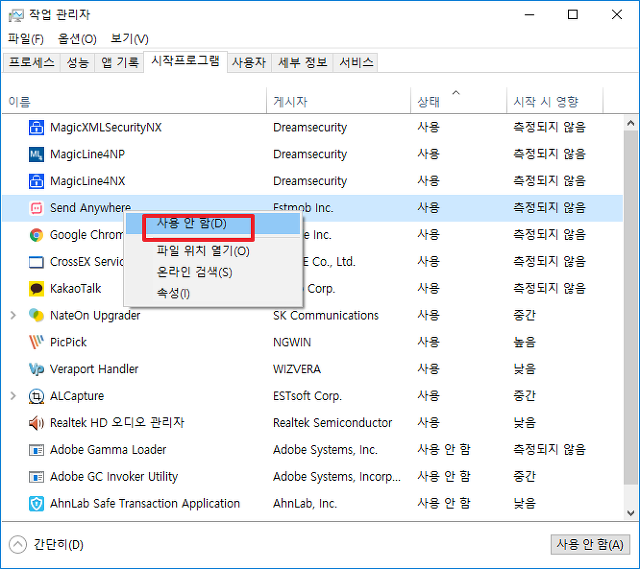Click the MagicXMLSecurityNX row name
This screenshot has height=569, width=640.
click(x=106, y=127)
